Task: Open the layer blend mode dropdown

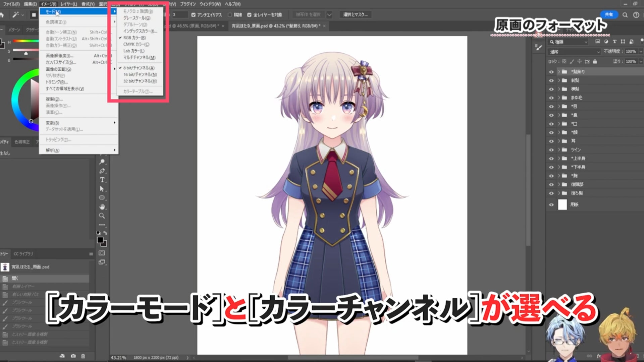Action: (x=574, y=52)
